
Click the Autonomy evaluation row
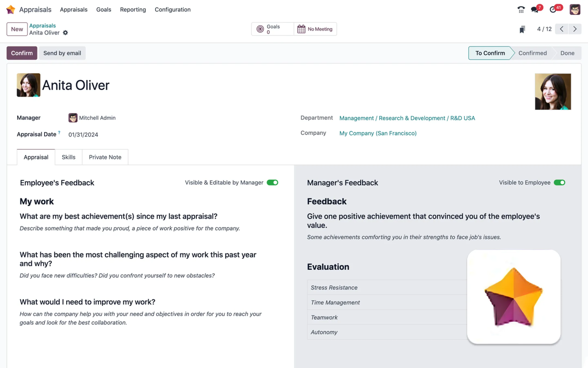[x=387, y=332]
